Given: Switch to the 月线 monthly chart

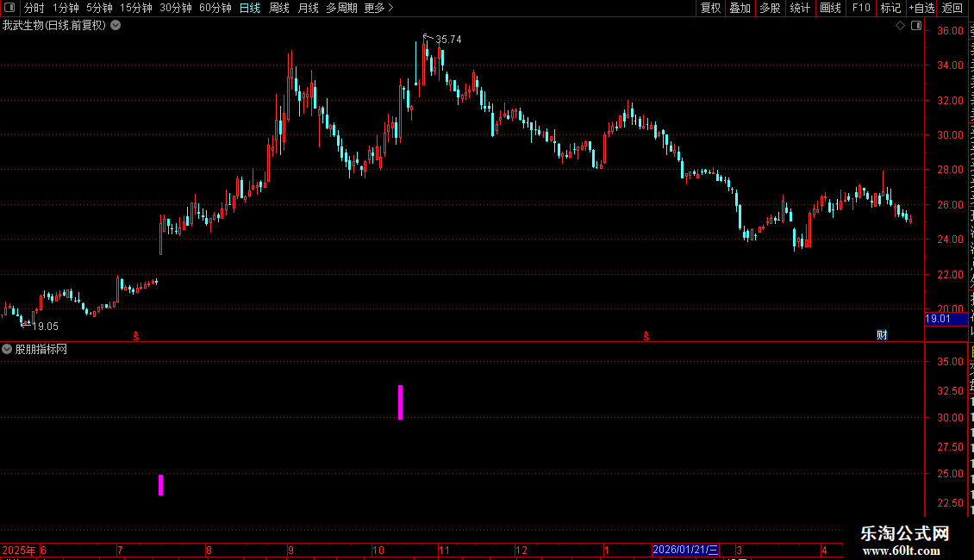Looking at the screenshot, I should tap(308, 8).
